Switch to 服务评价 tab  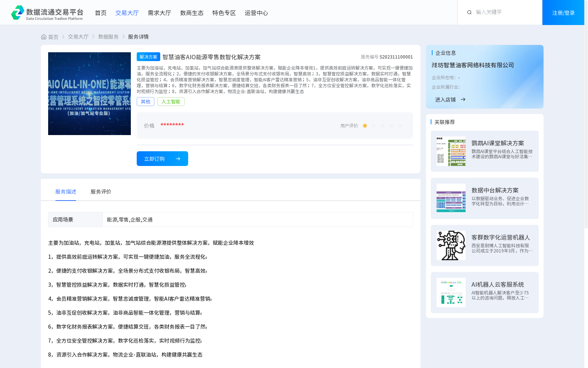101,192
